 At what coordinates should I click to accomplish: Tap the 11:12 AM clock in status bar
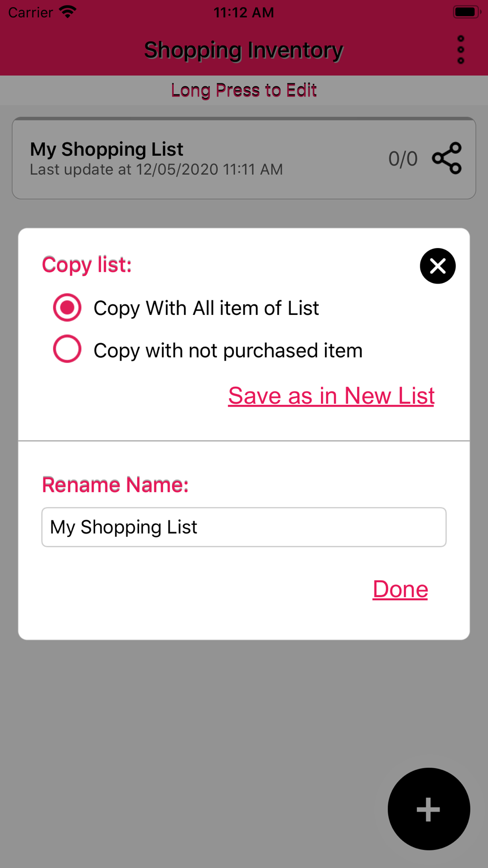point(244,12)
